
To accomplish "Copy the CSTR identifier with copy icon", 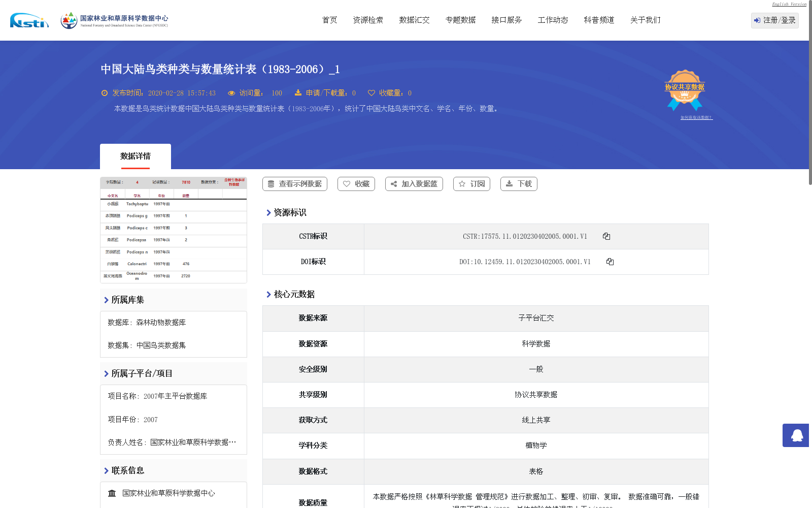I will tap(606, 236).
